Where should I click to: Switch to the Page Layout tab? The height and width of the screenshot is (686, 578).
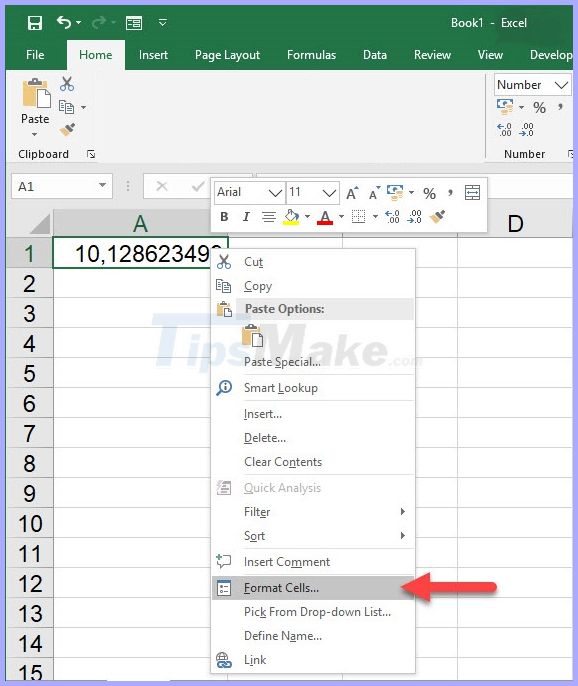[227, 55]
